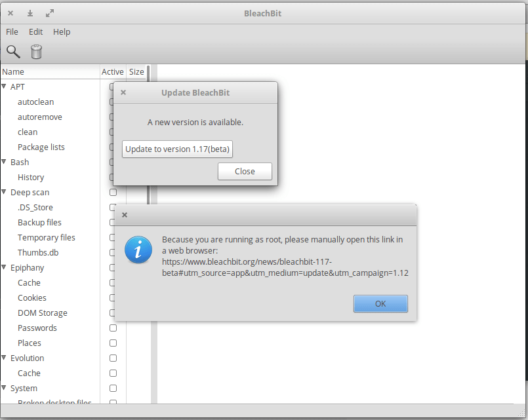Image resolution: width=528 pixels, height=420 pixels.
Task: Select the Package lists tree item
Action: click(43, 147)
